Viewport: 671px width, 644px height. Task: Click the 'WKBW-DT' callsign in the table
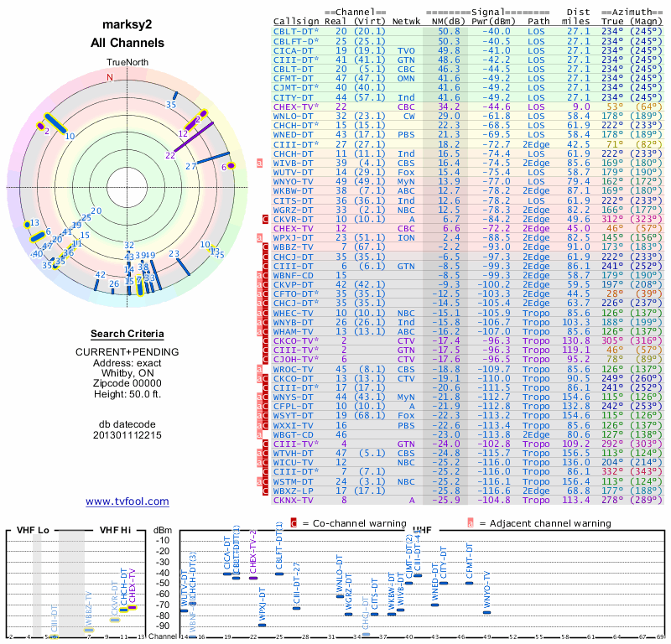[293, 191]
